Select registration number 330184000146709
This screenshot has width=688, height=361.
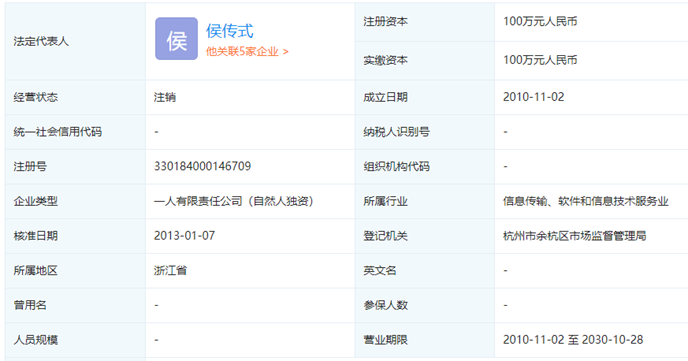coord(202,166)
